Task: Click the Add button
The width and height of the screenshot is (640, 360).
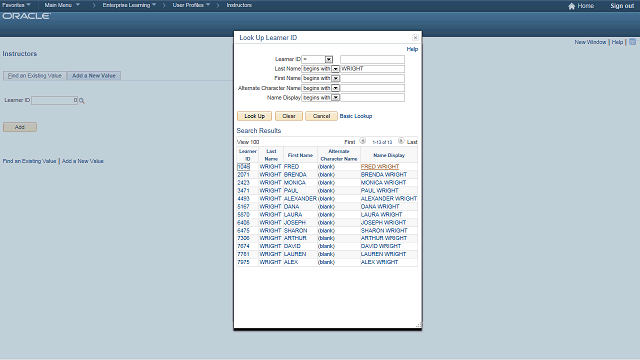Action: (x=20, y=127)
